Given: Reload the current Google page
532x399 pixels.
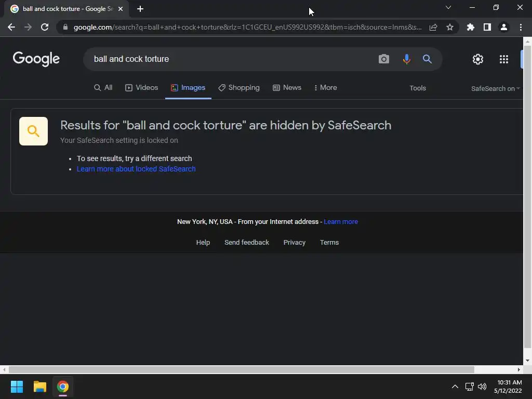Looking at the screenshot, I should click(x=45, y=27).
